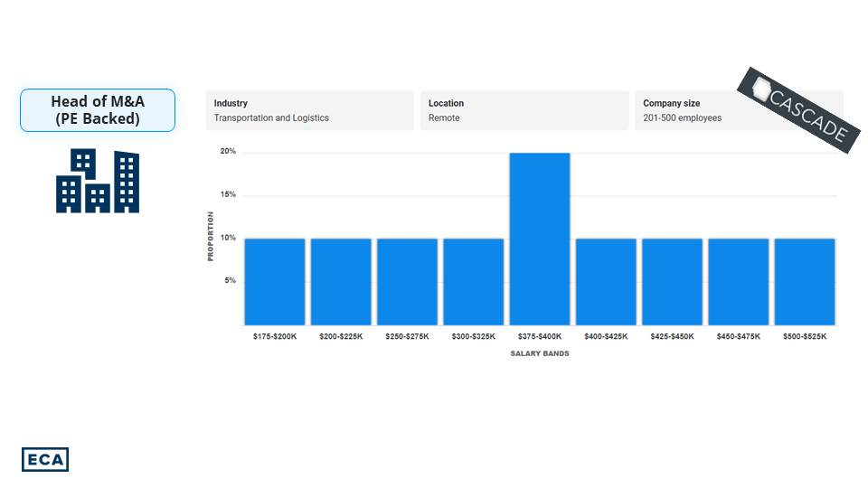Click the Cascade watermark logo
Image resolution: width=868 pixels, height=488 pixels.
click(x=797, y=109)
